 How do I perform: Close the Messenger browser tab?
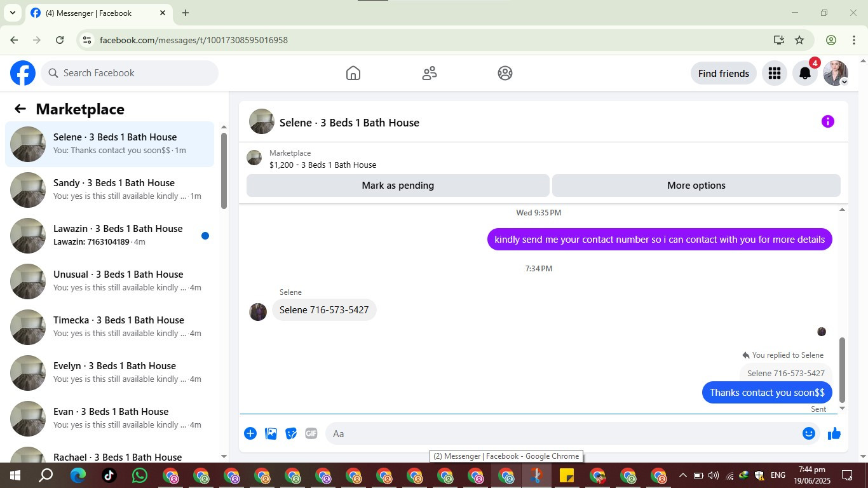(163, 13)
